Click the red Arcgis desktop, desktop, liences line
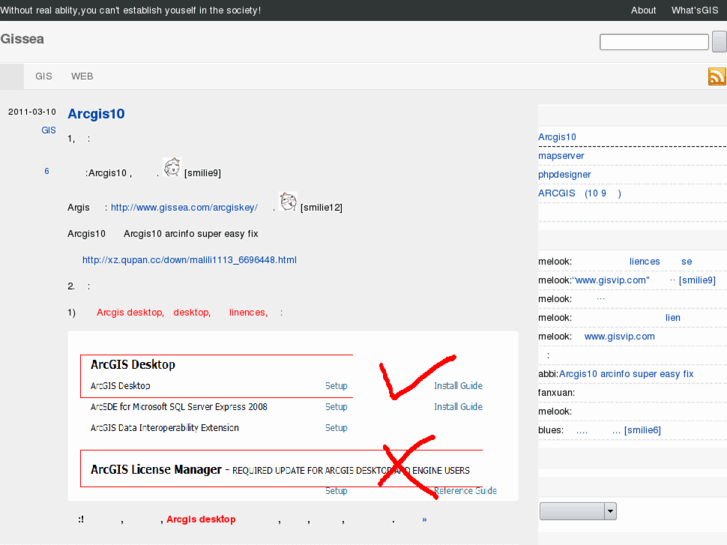This screenshot has height=545, width=727. [190, 313]
